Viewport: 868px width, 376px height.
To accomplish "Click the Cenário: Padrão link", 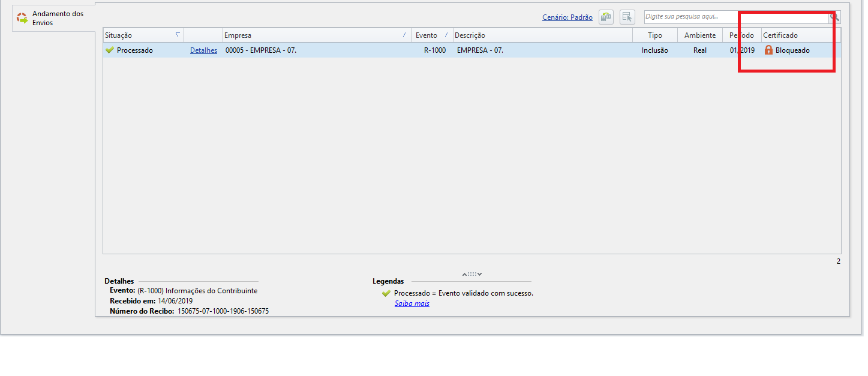I will (x=567, y=17).
